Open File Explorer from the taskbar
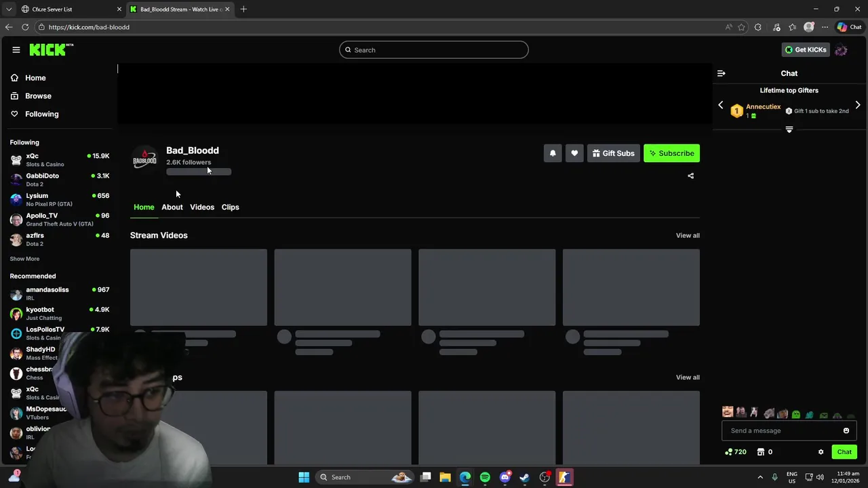The width and height of the screenshot is (868, 488). point(446,477)
